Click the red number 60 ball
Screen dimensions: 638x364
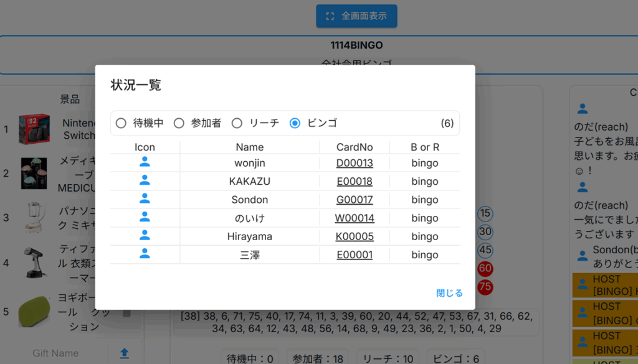tap(485, 269)
